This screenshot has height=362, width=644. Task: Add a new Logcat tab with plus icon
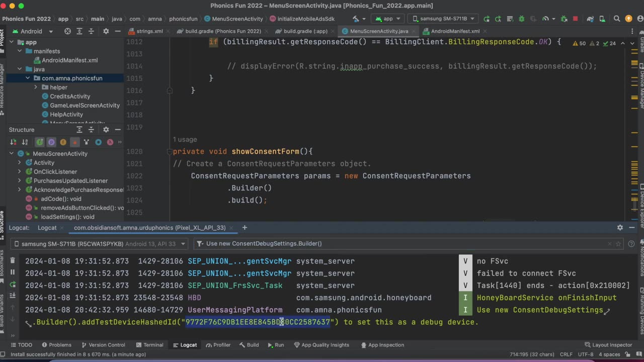(x=245, y=228)
